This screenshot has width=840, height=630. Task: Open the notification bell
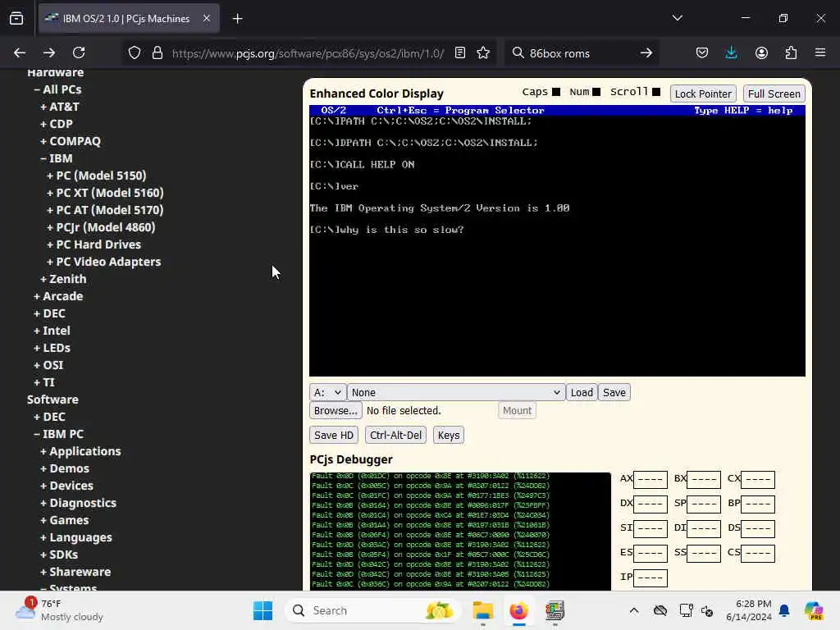coord(784,610)
